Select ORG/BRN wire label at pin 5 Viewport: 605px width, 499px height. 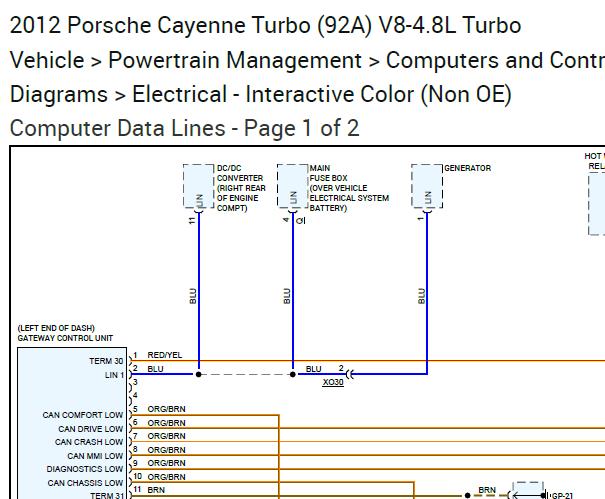(x=166, y=409)
